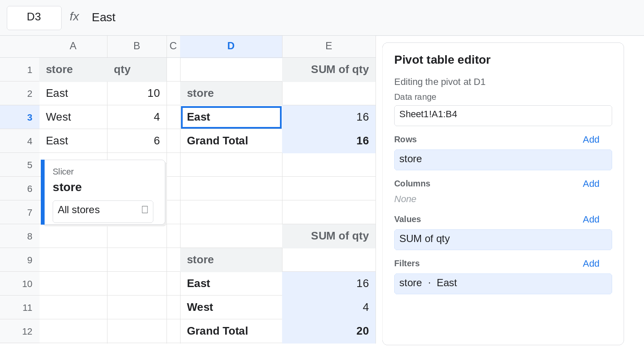Click cell B1 containing qty
644x355 pixels.
[137, 70]
